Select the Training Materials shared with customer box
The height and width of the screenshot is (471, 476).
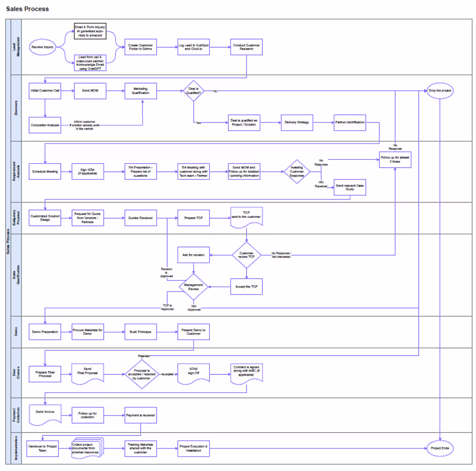click(141, 449)
